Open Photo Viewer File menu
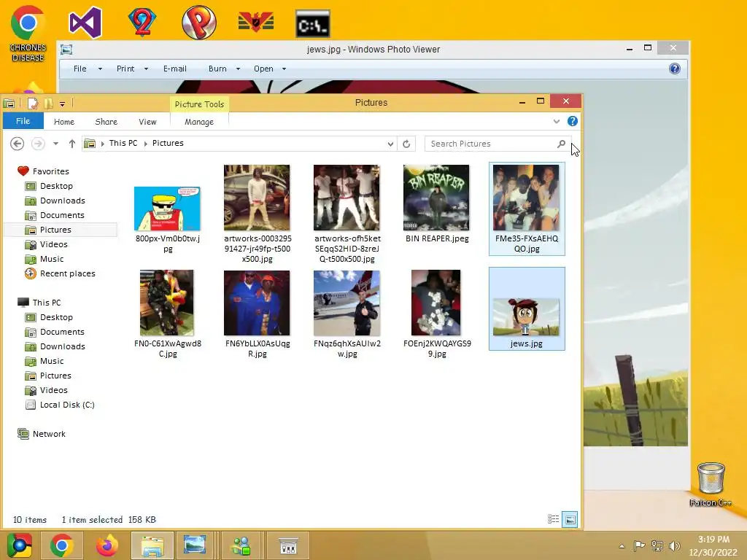Image resolution: width=747 pixels, height=560 pixels. (x=88, y=69)
